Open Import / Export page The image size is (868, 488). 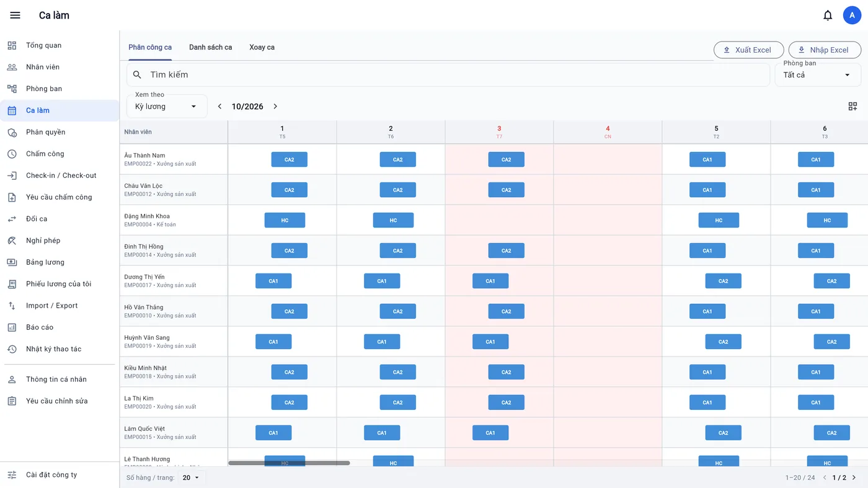click(60, 306)
